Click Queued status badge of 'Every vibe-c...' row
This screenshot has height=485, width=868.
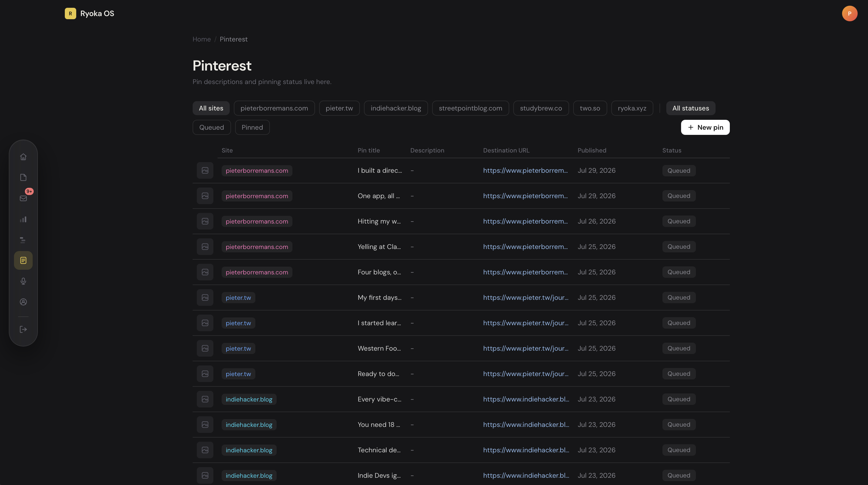click(679, 399)
